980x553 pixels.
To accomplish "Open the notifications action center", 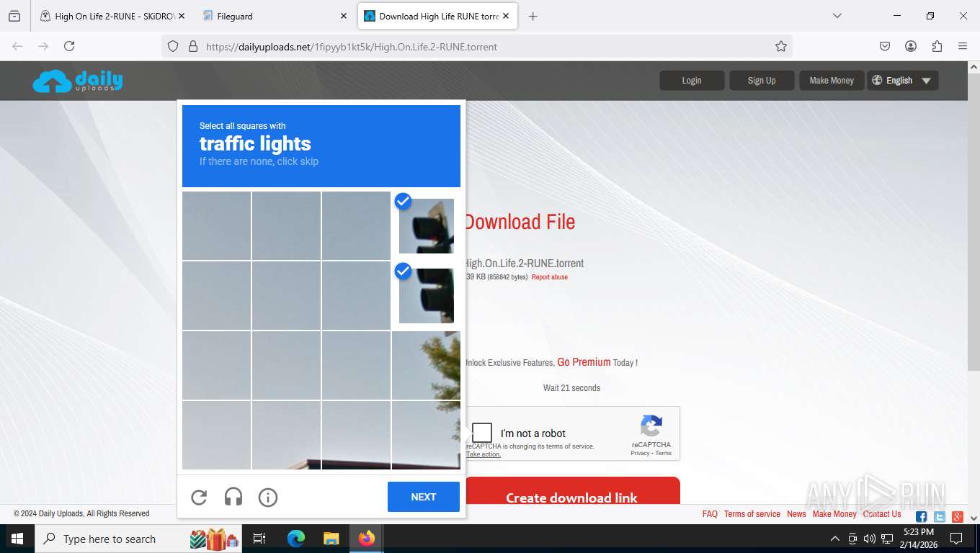I will click(x=956, y=539).
